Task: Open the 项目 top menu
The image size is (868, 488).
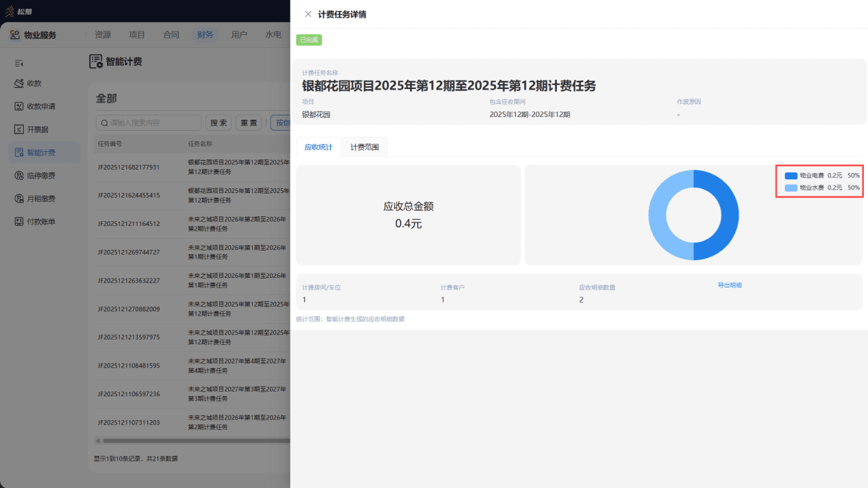Action: tap(137, 35)
